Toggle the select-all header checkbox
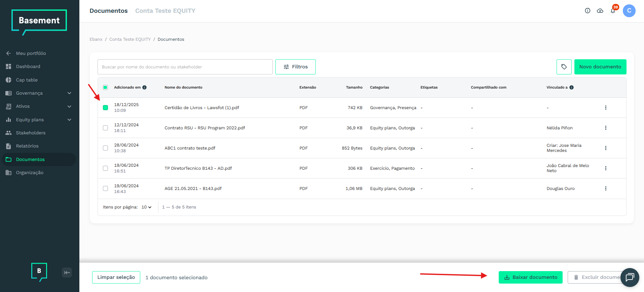This screenshot has height=292, width=644. [106, 88]
